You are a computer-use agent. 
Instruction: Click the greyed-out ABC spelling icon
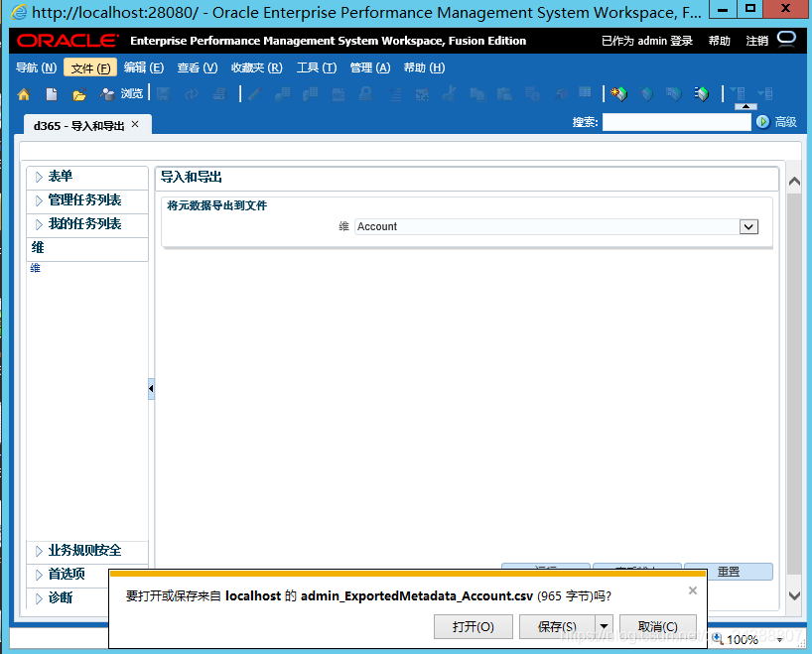point(338,94)
